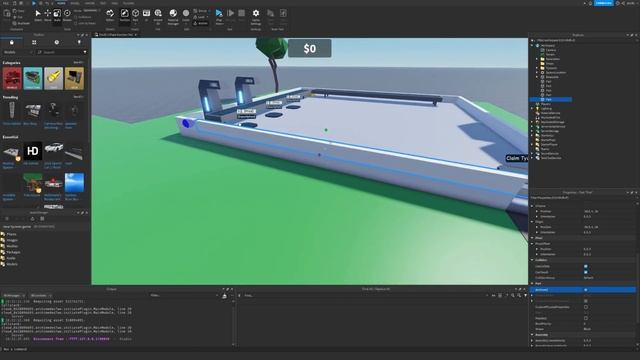The image size is (640, 360).
Task: Expand the Lighting node in Explorer
Action: click(x=533, y=109)
